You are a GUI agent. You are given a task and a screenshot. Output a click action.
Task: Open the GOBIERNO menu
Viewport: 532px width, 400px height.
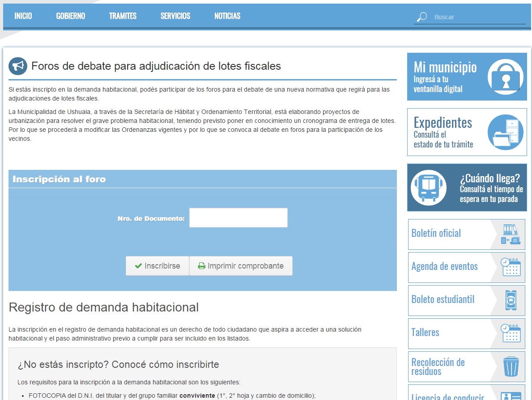(x=70, y=16)
